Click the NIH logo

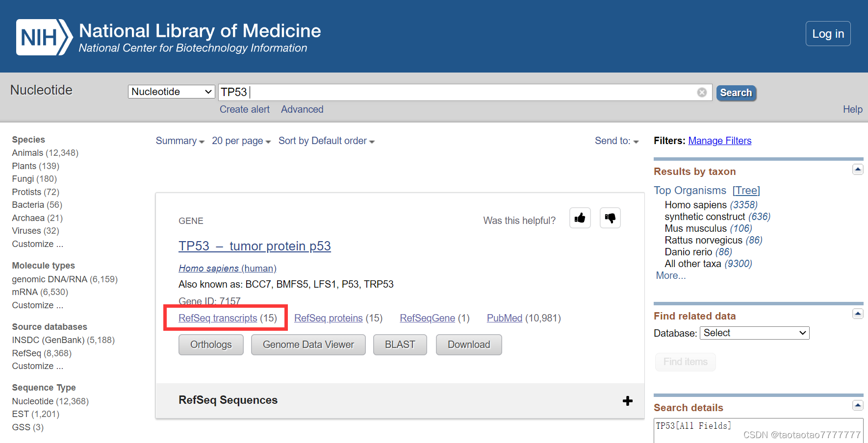[x=44, y=37]
